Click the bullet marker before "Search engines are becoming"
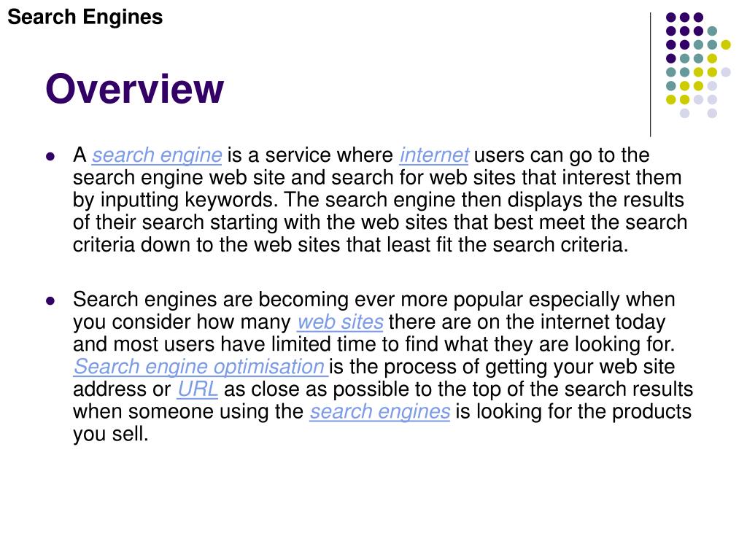Image resolution: width=747 pixels, height=560 pixels. pos(50,300)
